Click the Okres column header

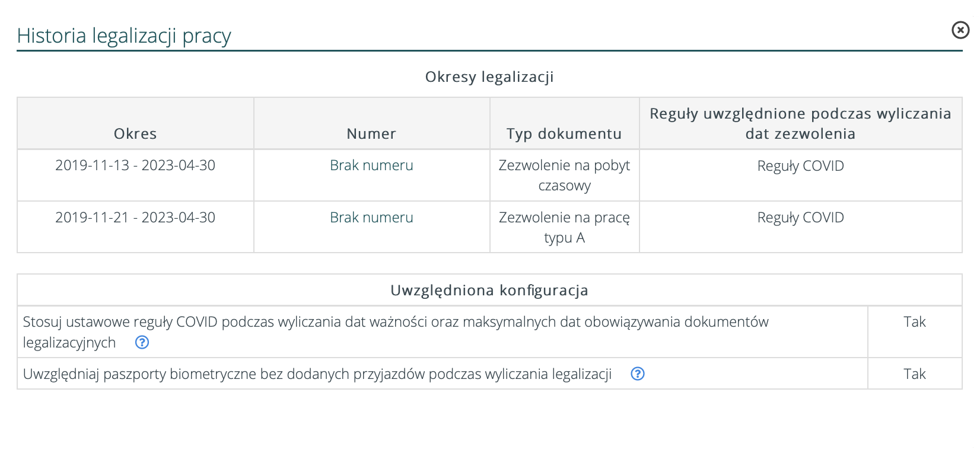click(135, 133)
